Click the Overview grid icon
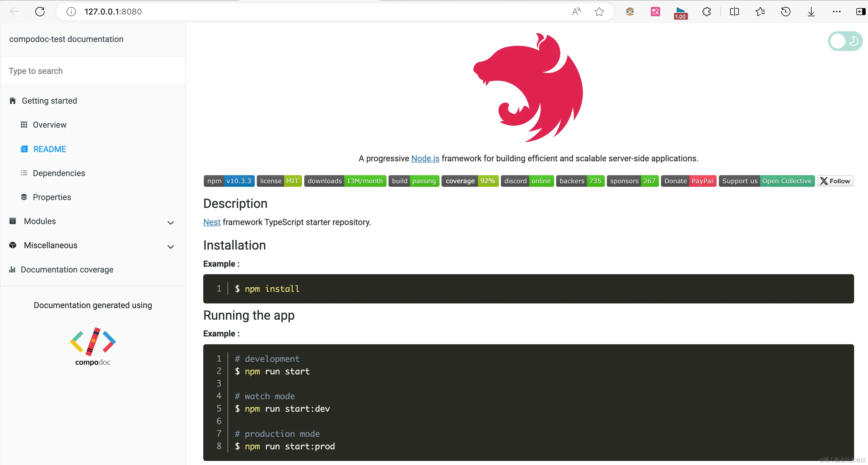The width and height of the screenshot is (868, 465). (24, 125)
